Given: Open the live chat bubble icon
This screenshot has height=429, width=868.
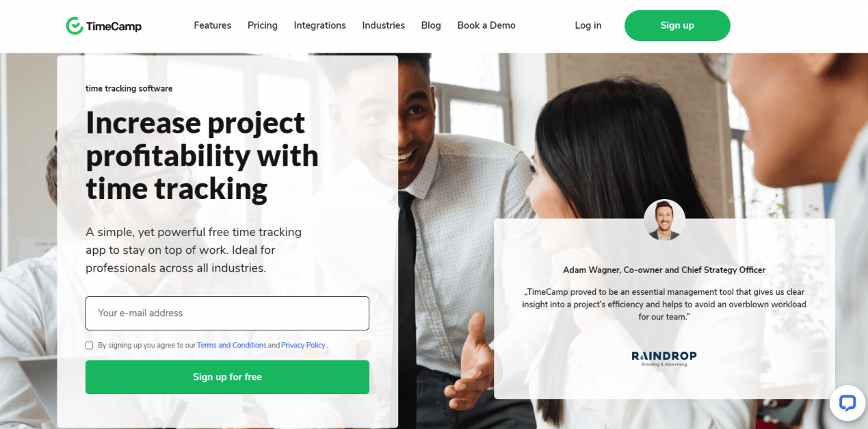Looking at the screenshot, I should pyautogui.click(x=847, y=403).
